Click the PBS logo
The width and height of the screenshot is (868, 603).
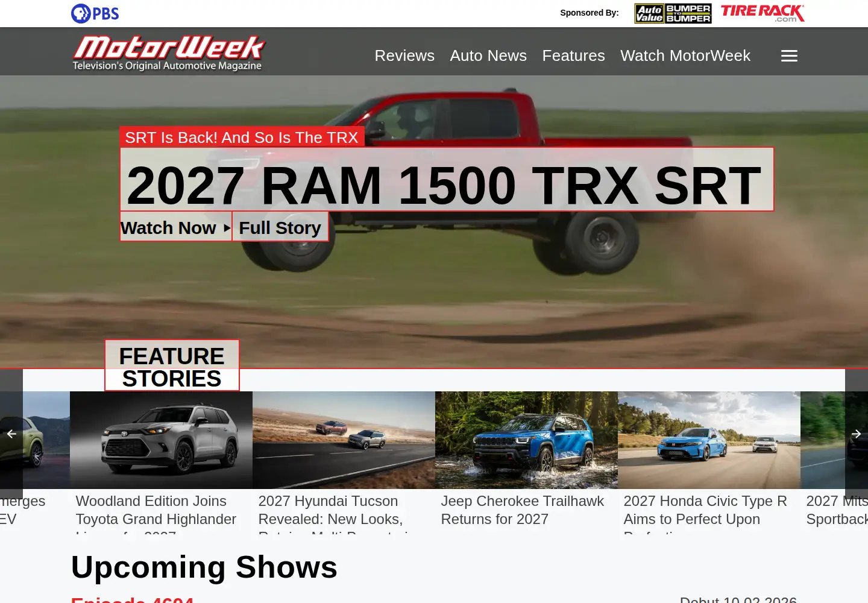[x=95, y=13]
